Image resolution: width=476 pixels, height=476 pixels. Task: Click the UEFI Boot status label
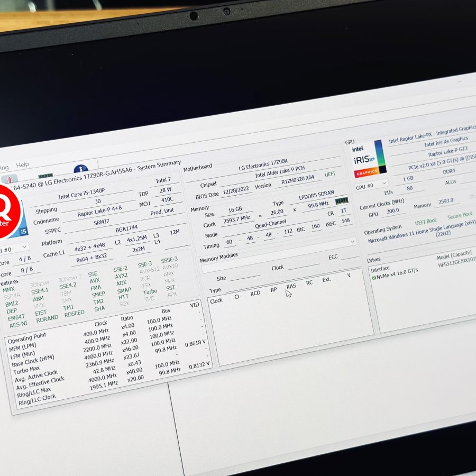[426, 222]
